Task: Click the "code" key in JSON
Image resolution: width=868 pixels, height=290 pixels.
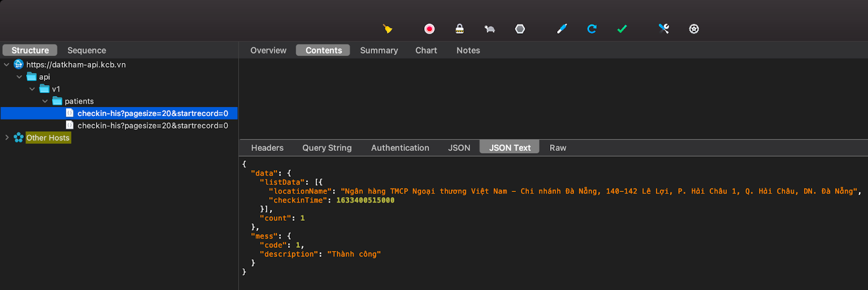Action: (273, 245)
